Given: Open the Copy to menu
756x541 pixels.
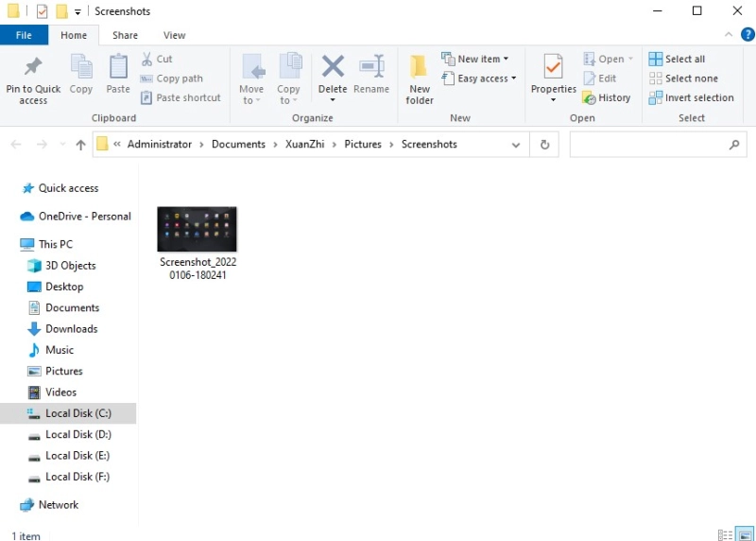Looking at the screenshot, I should (x=289, y=79).
